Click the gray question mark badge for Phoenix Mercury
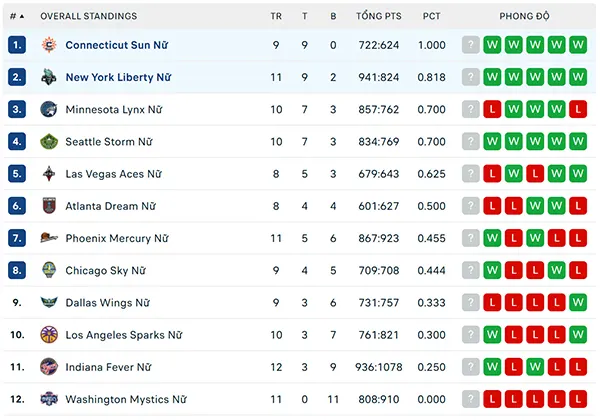This screenshot has width=600, height=420. coord(471,238)
